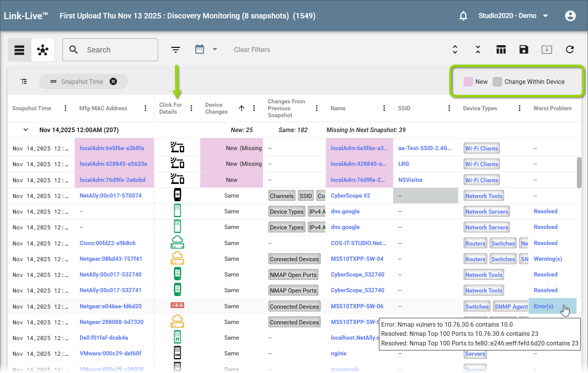Open details icon for Dell:f01faf-dcab4a

[177, 337]
